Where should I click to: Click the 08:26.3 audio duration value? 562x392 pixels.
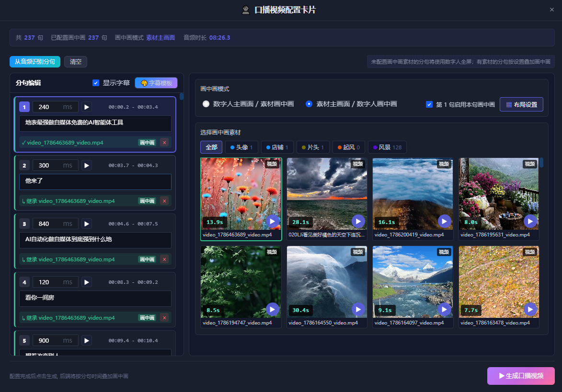(x=220, y=38)
